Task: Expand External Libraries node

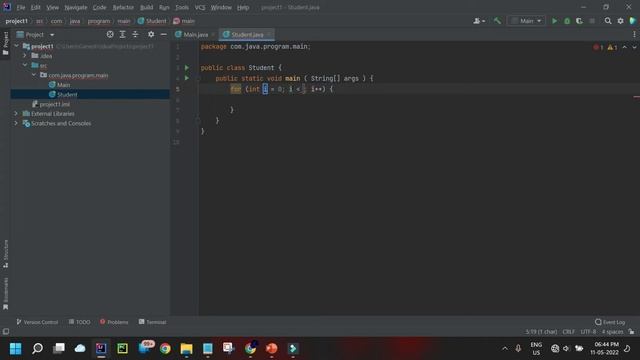Action: (x=16, y=113)
